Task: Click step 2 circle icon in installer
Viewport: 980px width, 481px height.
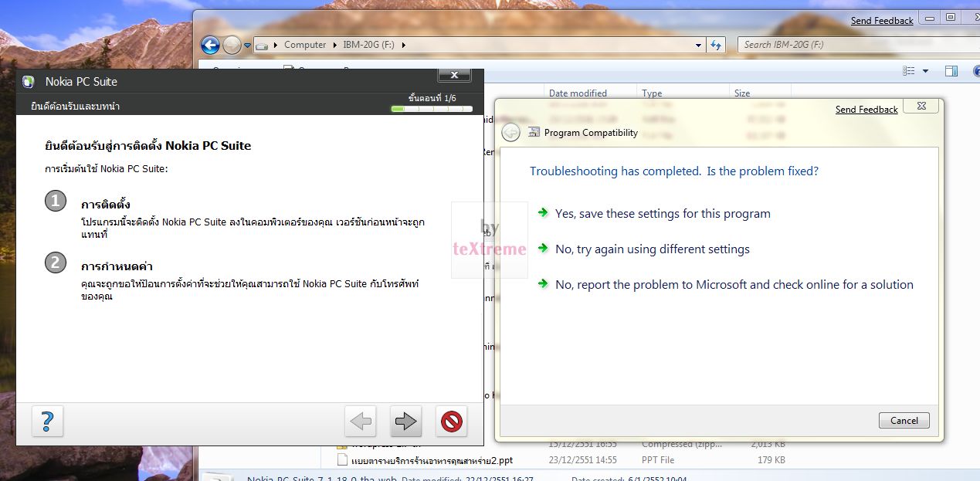Action: (x=55, y=263)
